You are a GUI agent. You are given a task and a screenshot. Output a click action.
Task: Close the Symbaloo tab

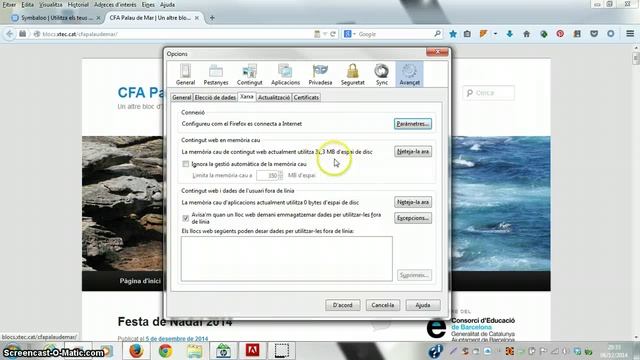click(98, 18)
